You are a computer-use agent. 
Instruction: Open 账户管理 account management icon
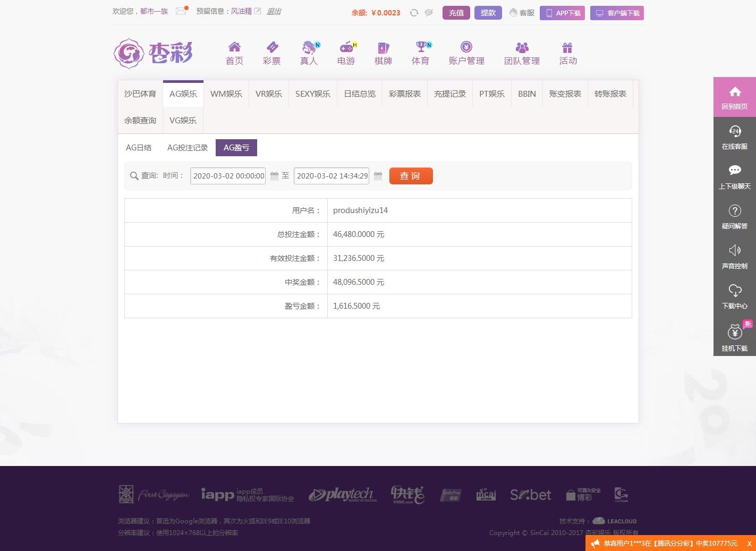click(x=466, y=53)
